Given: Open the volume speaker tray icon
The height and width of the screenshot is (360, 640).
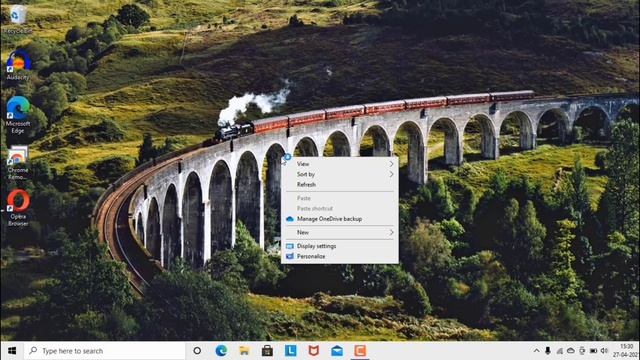Looking at the screenshot, I should 604,351.
